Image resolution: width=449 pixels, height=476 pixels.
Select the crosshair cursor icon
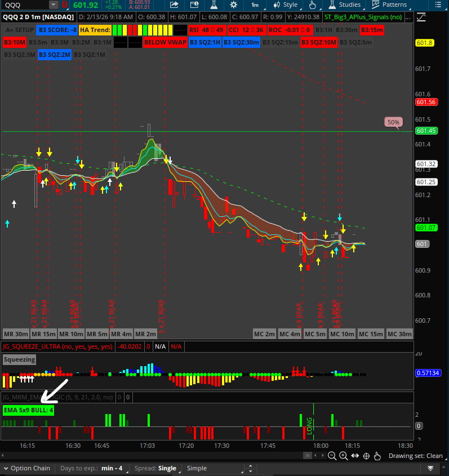coord(366,456)
